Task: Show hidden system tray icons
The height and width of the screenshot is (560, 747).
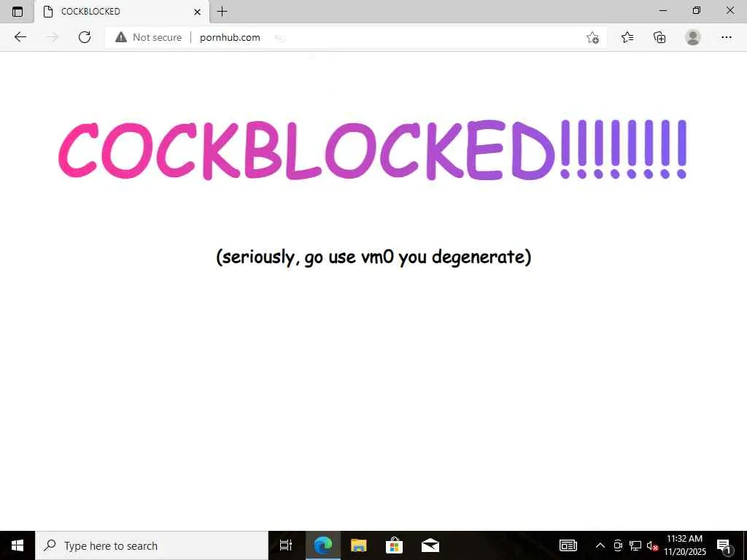Action: click(x=600, y=545)
